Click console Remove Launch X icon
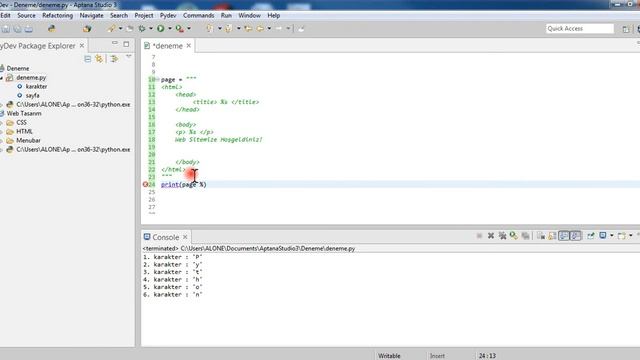The image size is (640, 360). click(x=491, y=236)
